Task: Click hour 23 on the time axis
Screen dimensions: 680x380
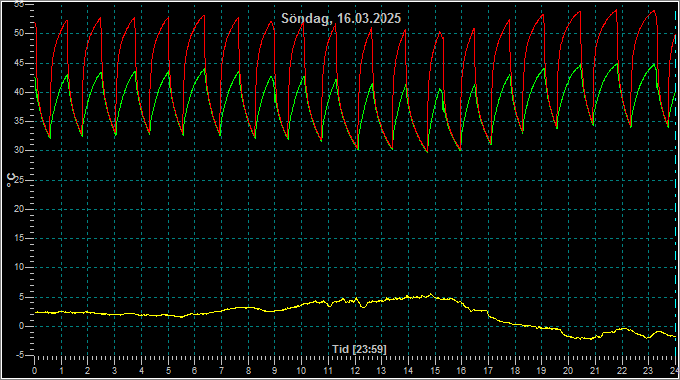Action: pos(648,371)
